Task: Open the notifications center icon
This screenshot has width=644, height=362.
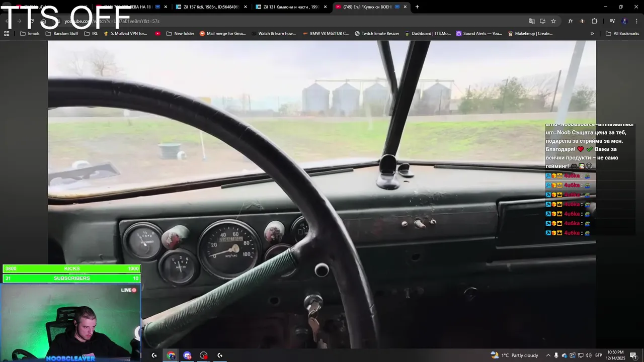Action: coord(633,355)
